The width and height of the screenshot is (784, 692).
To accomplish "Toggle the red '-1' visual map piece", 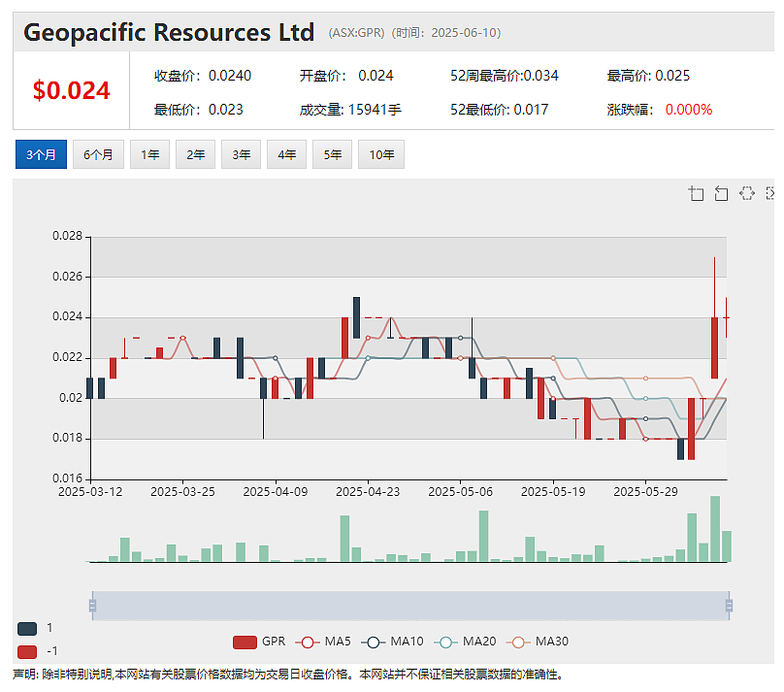I will pos(27,651).
